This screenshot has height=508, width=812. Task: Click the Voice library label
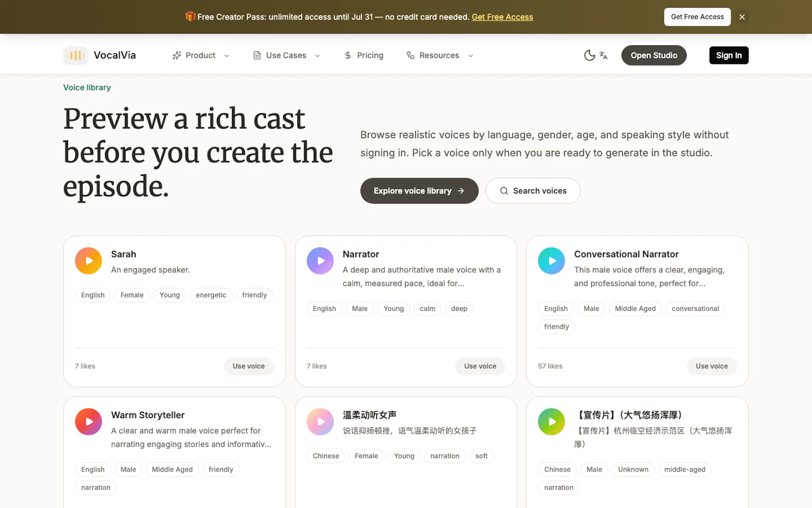(87, 87)
